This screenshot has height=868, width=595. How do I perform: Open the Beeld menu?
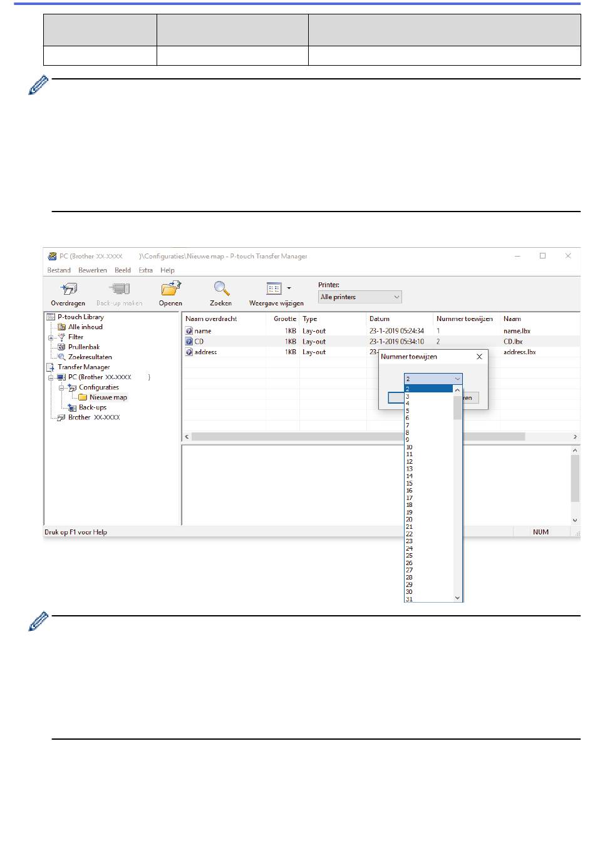click(x=123, y=270)
